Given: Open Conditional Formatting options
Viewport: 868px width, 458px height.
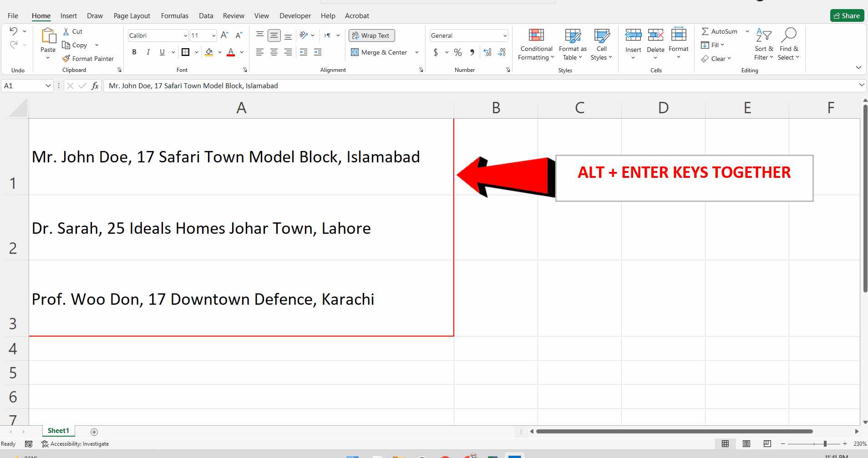Looking at the screenshot, I should click(536, 44).
